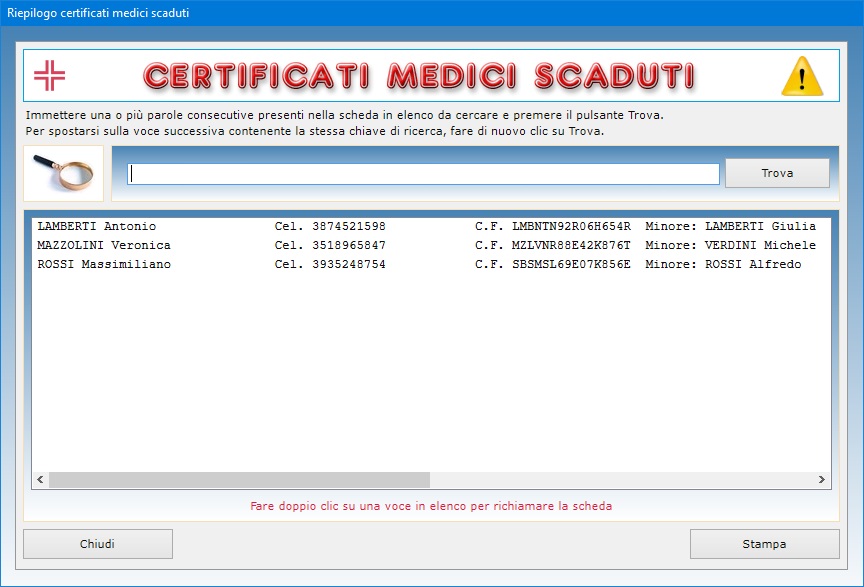864x587 pixels.
Task: Click fiscal code SBSMSL69E07K856E
Action: (571, 264)
